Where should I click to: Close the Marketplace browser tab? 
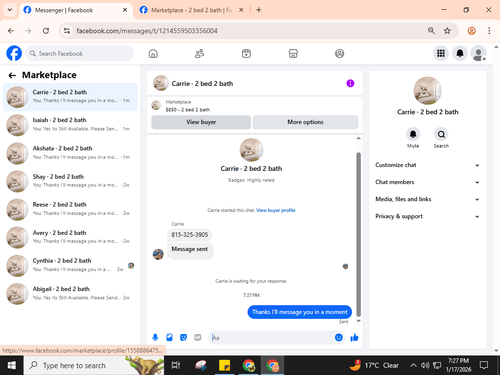click(x=241, y=10)
